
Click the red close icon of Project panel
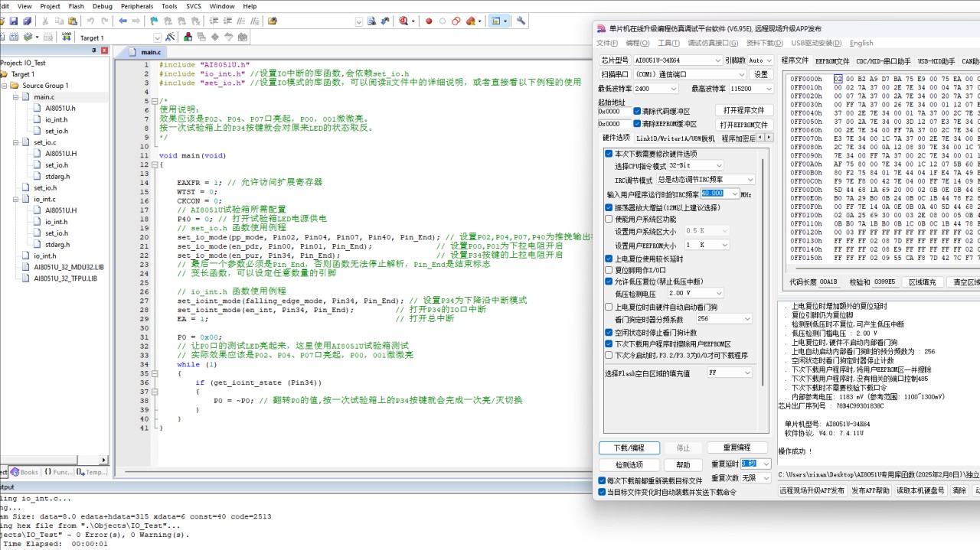pos(105,50)
